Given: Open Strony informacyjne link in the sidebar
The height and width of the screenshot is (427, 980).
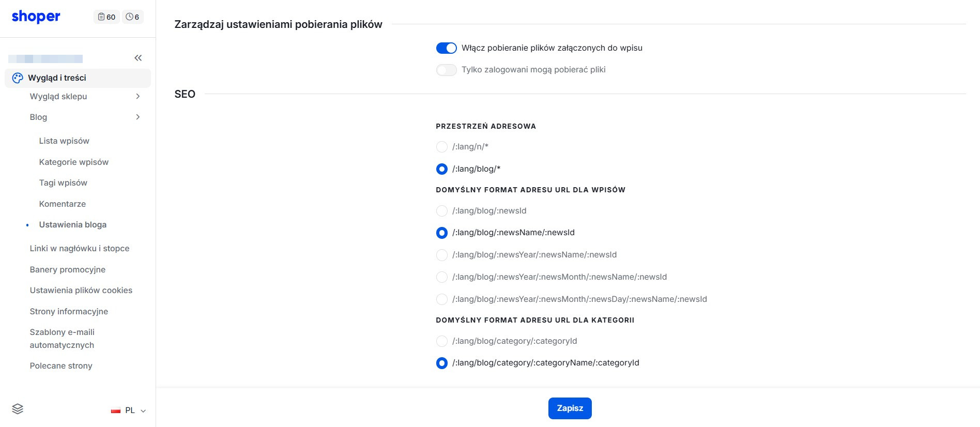Looking at the screenshot, I should point(69,312).
